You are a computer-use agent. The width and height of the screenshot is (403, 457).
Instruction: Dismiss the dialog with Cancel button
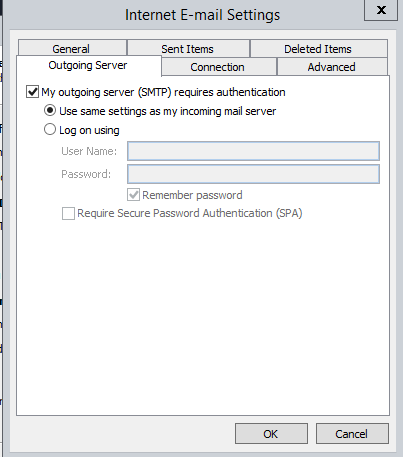[x=352, y=434]
